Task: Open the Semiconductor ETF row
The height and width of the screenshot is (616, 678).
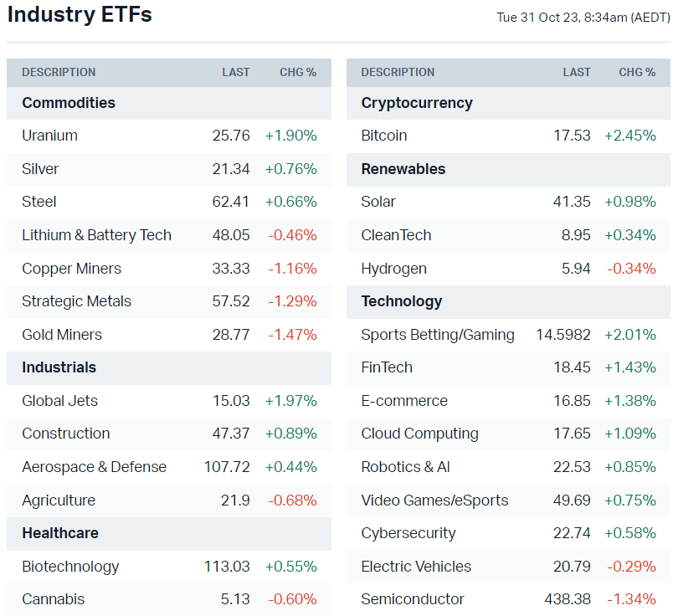Action: tap(413, 599)
